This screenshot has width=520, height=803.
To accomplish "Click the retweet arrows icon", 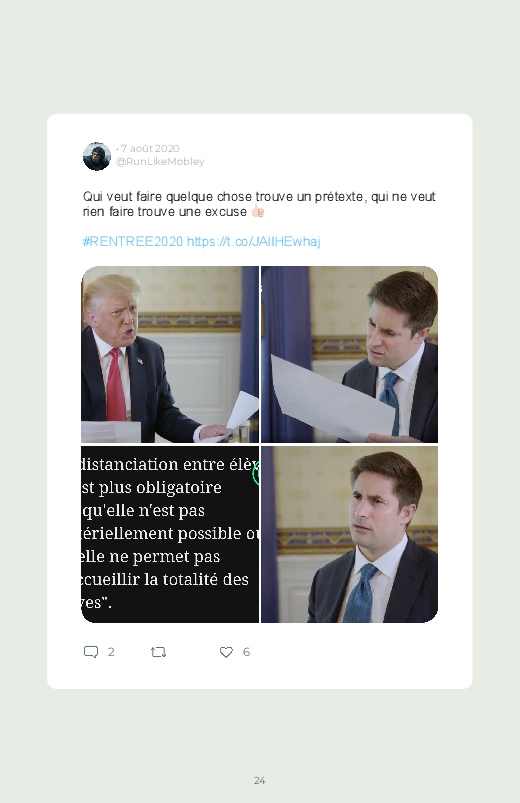I will [158, 652].
